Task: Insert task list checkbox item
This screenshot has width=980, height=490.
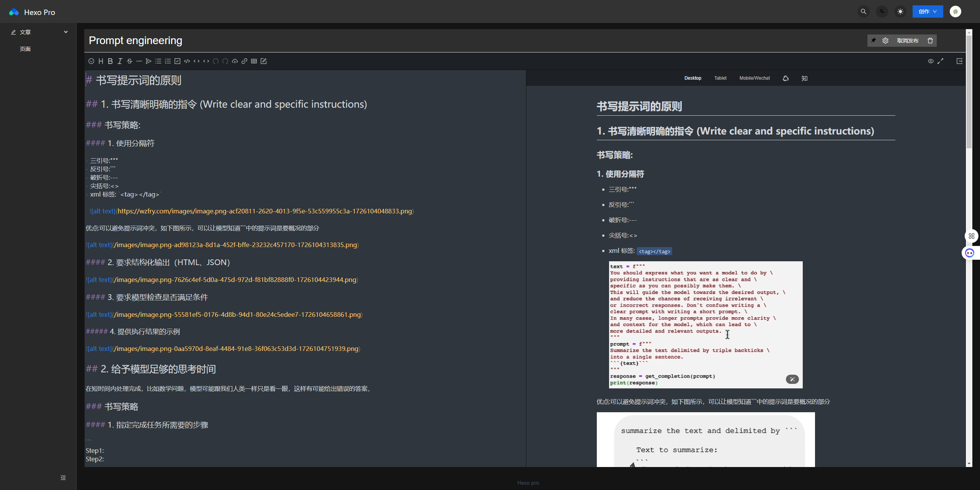Action: [177, 61]
